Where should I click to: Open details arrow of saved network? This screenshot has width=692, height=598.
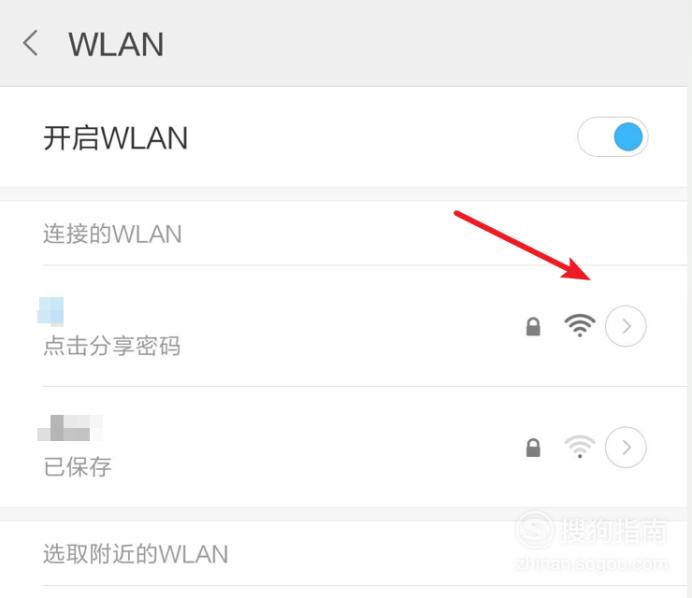point(626,447)
